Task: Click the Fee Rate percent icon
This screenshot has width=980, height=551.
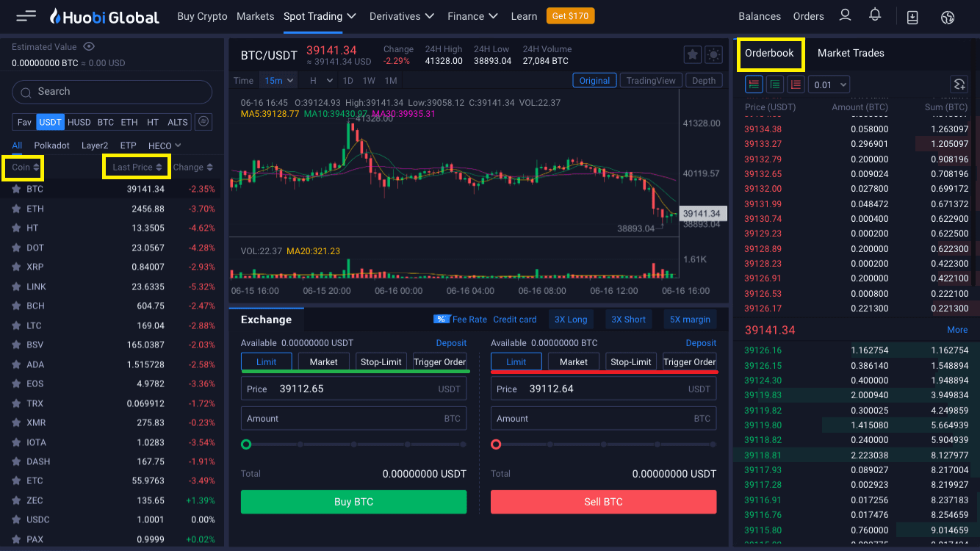Action: click(x=442, y=320)
